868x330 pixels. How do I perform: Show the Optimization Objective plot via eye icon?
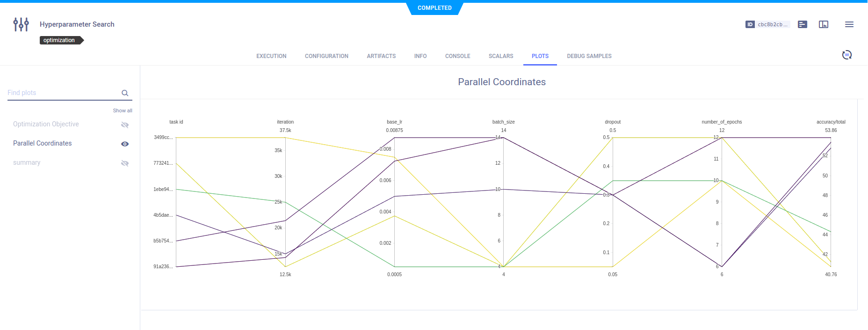point(125,125)
